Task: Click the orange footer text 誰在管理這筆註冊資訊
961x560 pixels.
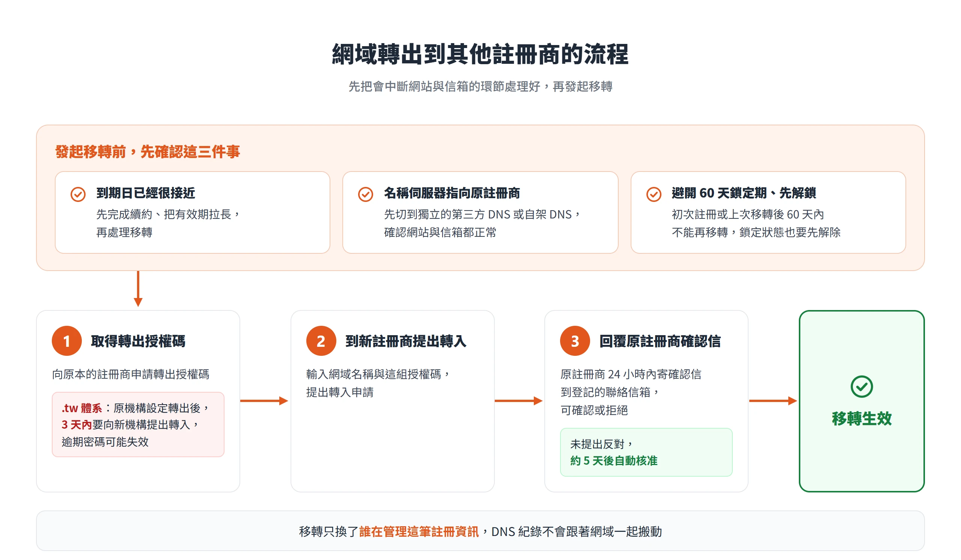Action: 419,531
